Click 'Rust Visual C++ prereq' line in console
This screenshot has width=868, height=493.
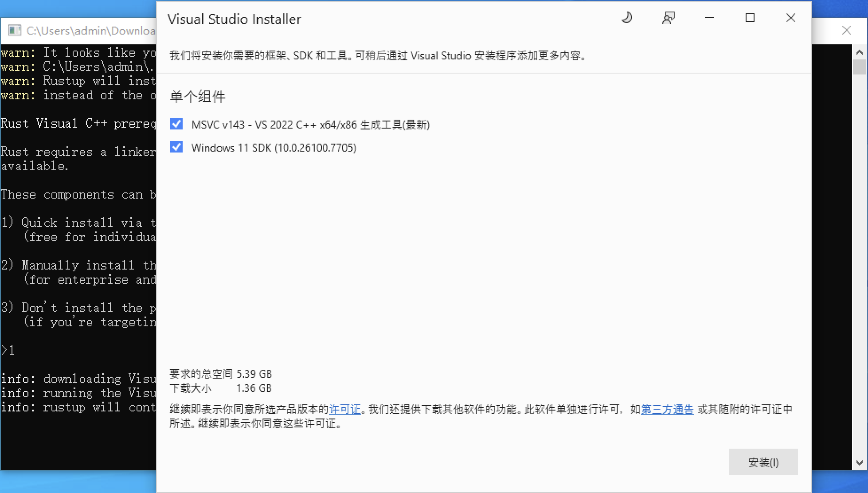pyautogui.click(x=78, y=123)
